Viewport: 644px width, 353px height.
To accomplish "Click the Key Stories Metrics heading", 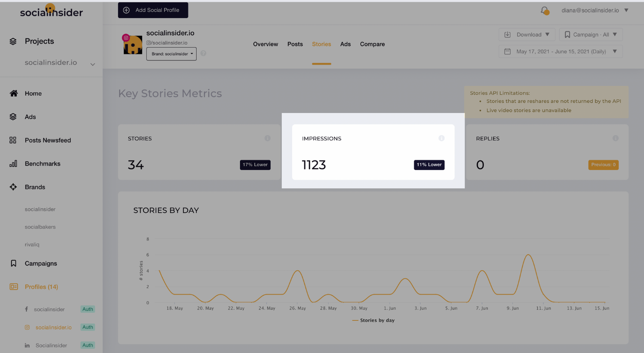I will coord(170,94).
